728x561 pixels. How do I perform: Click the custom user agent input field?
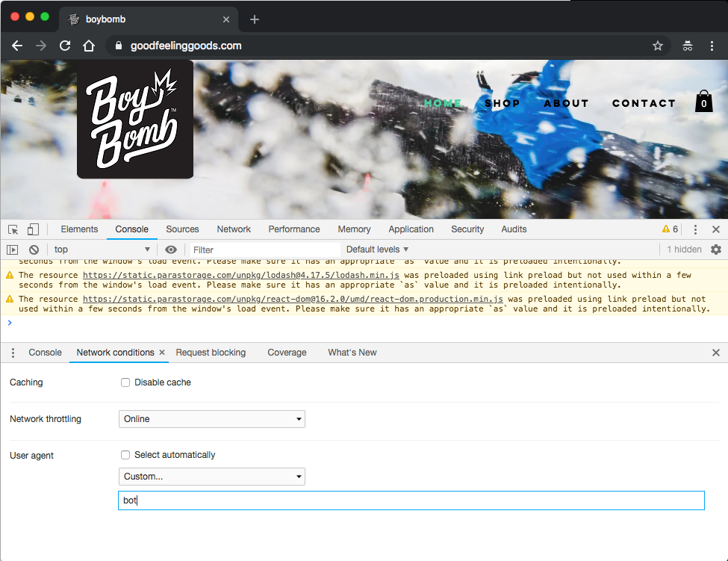click(x=411, y=500)
